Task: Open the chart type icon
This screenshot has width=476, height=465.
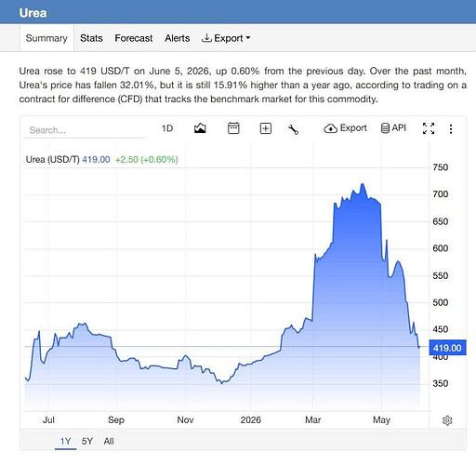Action: point(200,128)
